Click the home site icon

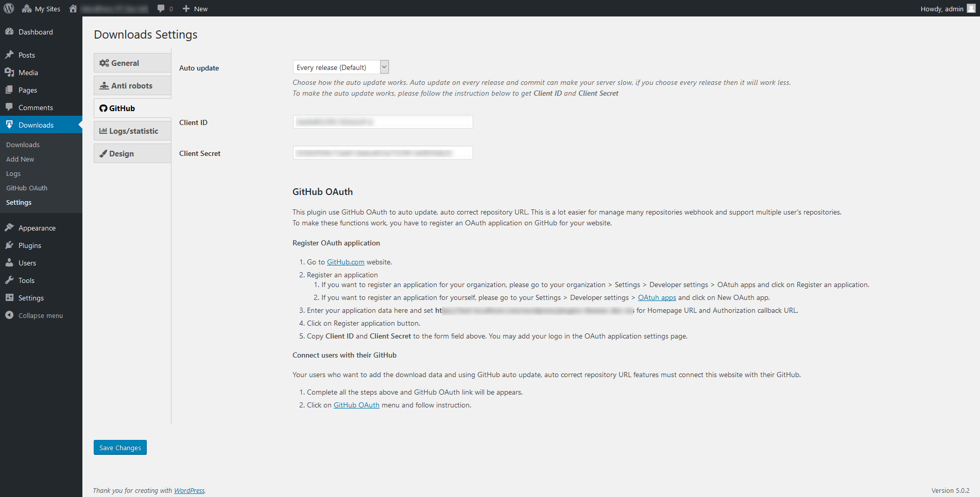[73, 8]
